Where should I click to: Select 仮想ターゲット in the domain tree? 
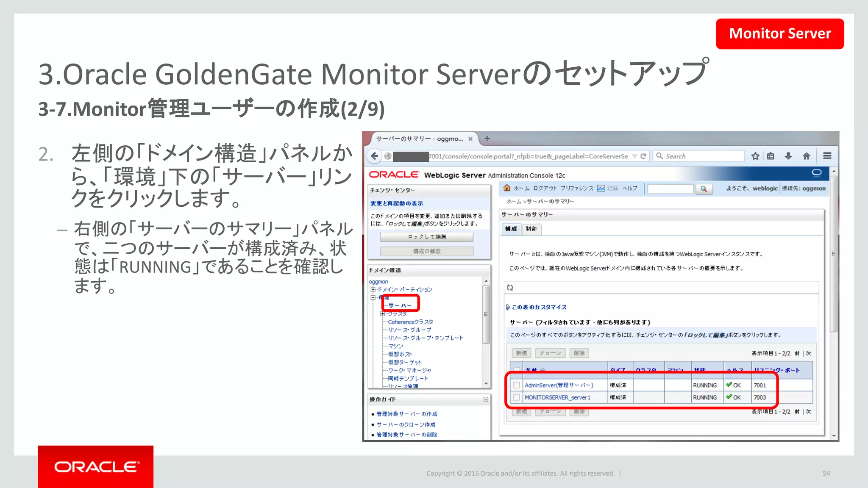(405, 362)
